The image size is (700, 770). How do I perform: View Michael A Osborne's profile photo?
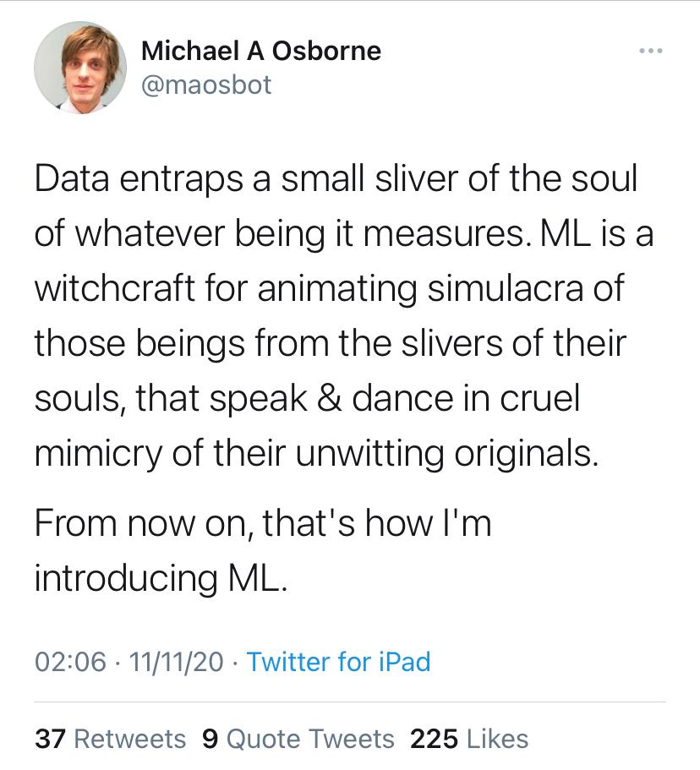point(80,68)
